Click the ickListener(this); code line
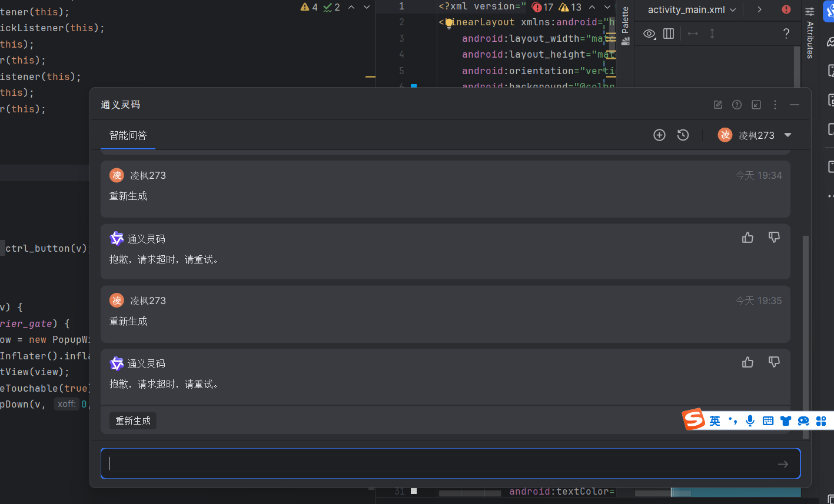Viewport: 834px width, 504px height. (52, 28)
